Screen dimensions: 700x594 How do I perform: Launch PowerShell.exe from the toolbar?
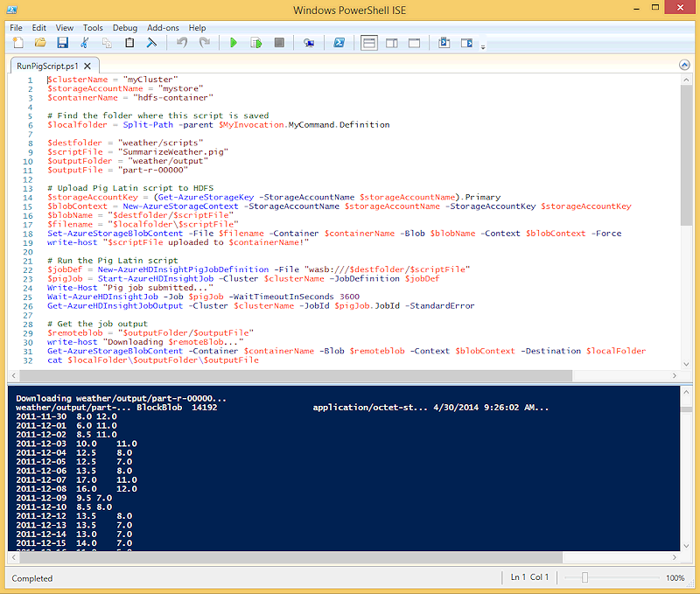pyautogui.click(x=339, y=42)
